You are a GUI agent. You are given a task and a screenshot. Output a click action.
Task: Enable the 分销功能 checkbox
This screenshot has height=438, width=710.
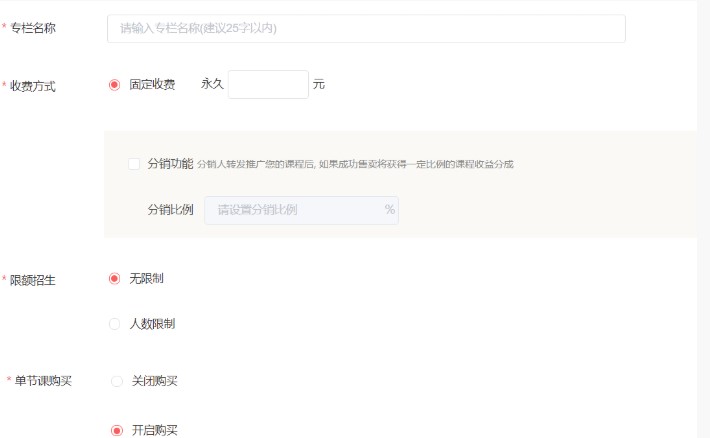click(x=134, y=164)
